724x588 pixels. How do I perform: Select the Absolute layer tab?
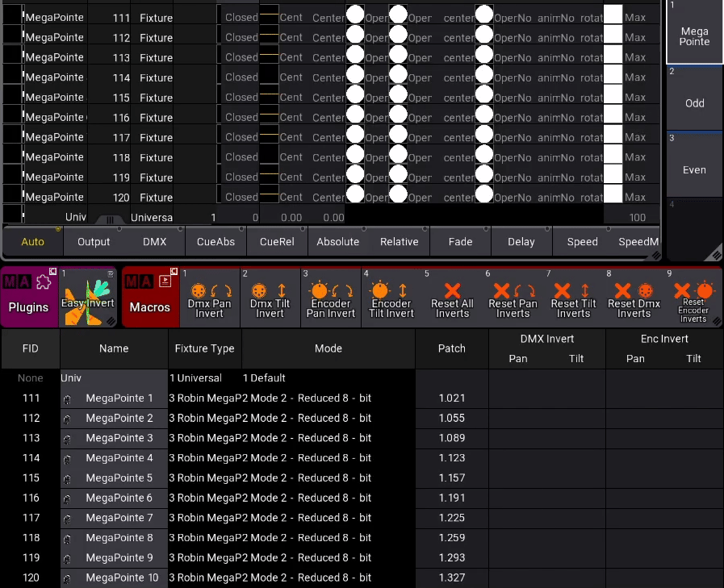point(338,241)
